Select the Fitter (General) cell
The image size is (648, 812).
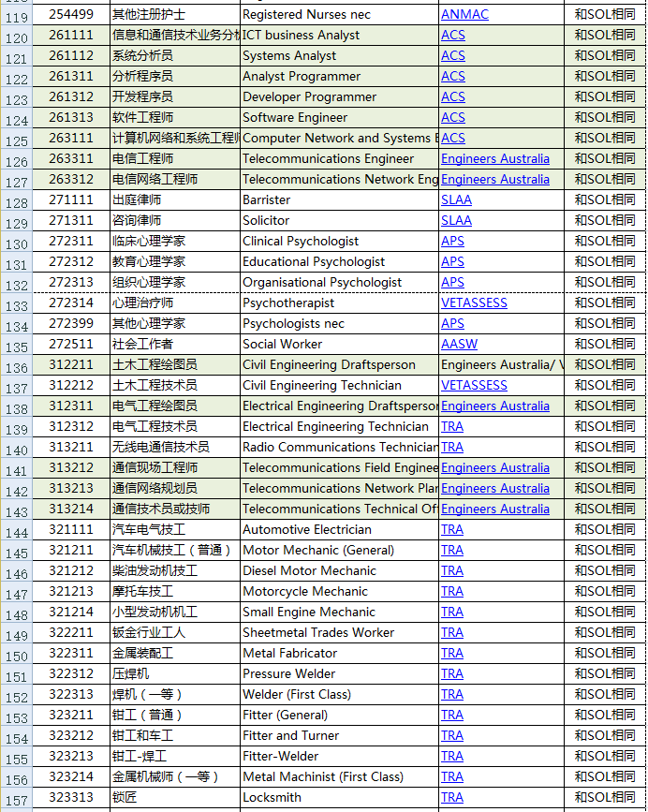[340, 716]
